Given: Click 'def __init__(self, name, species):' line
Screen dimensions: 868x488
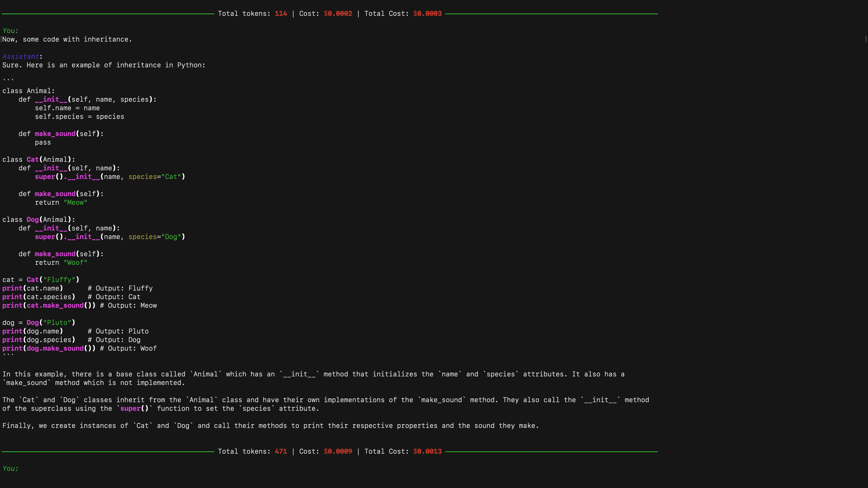Looking at the screenshot, I should click(x=88, y=99).
